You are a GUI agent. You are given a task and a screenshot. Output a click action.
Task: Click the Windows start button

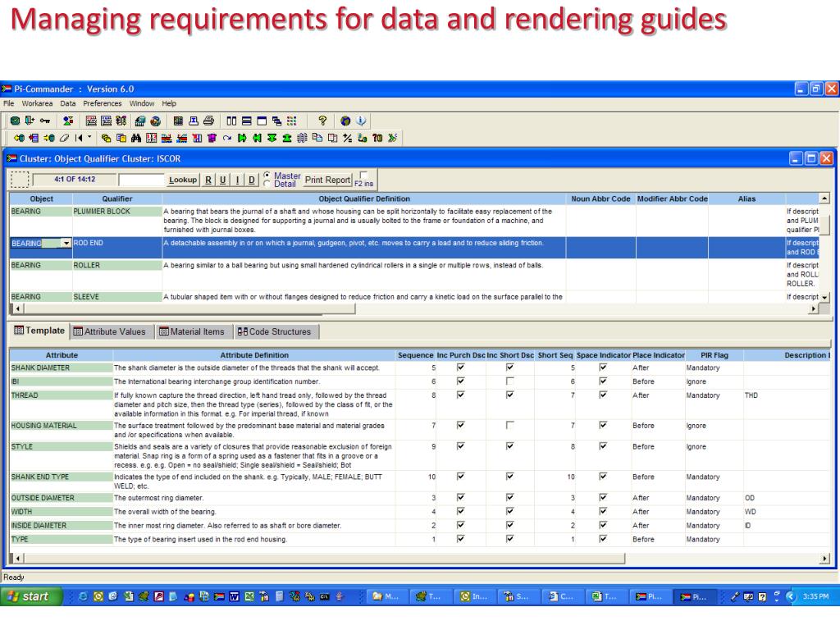[x=32, y=596]
